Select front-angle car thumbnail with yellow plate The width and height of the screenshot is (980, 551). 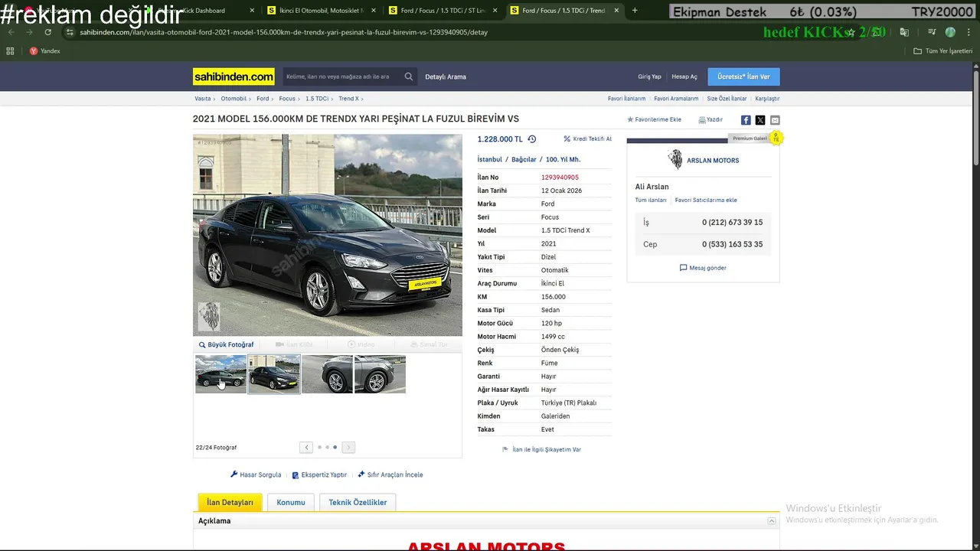[274, 374]
